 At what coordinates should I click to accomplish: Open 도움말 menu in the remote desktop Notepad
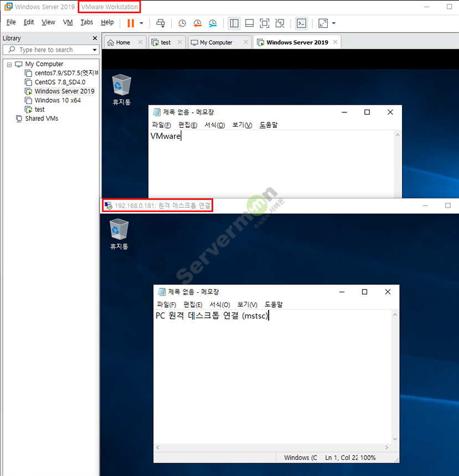pos(274,305)
